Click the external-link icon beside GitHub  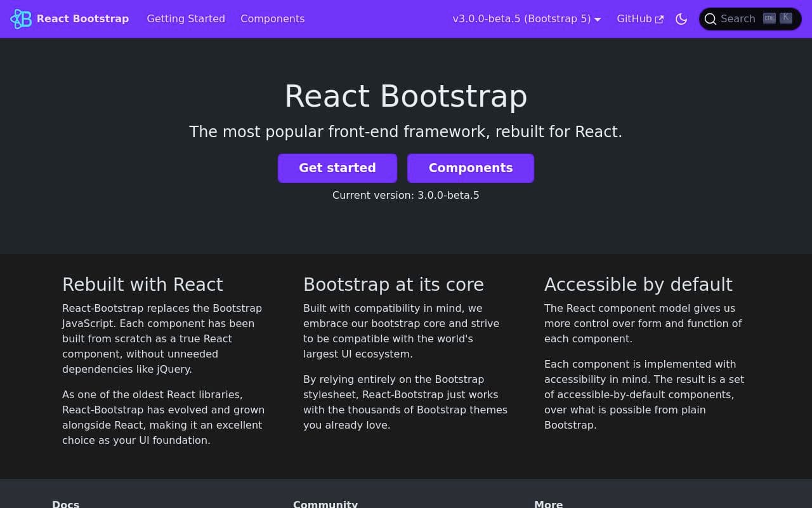click(x=659, y=19)
